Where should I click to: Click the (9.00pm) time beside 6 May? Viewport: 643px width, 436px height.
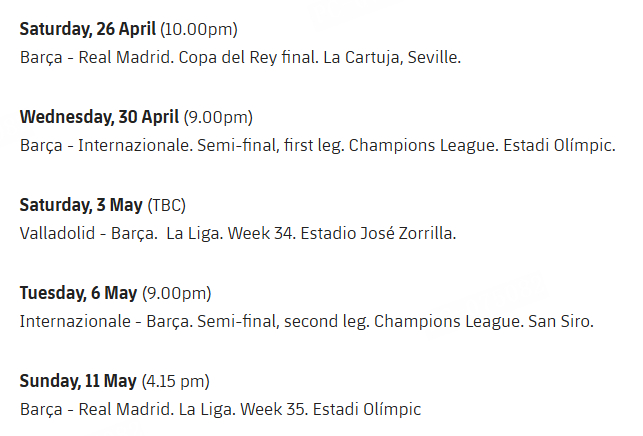pos(176,293)
